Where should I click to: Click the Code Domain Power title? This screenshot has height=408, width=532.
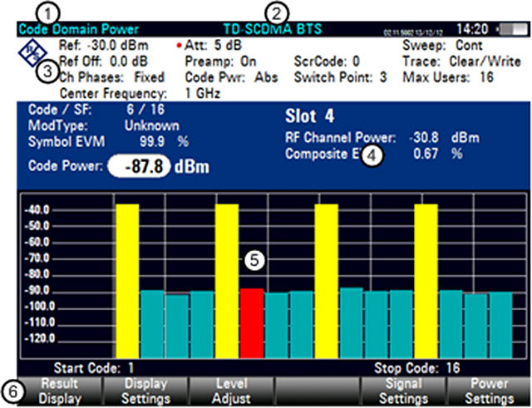tap(79, 30)
